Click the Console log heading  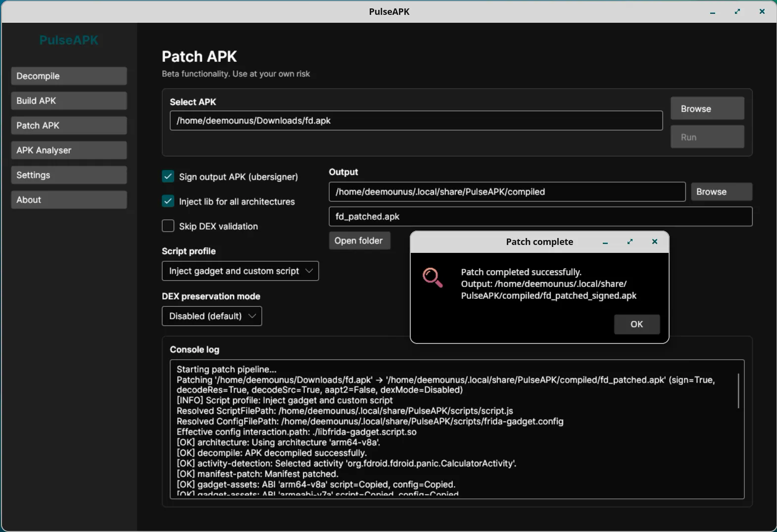pos(194,349)
